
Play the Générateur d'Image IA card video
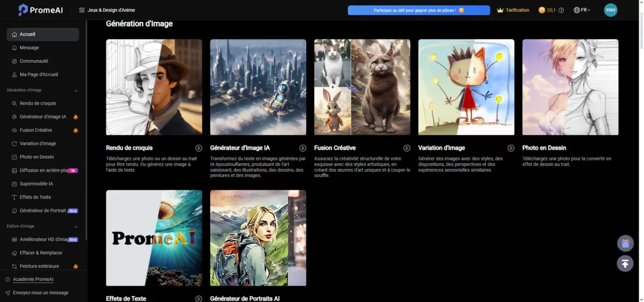pos(303,148)
